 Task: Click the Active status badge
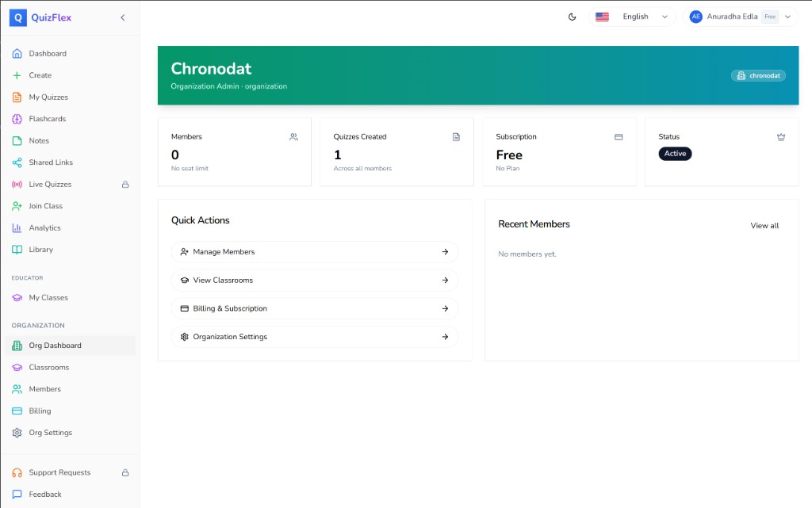(675, 154)
